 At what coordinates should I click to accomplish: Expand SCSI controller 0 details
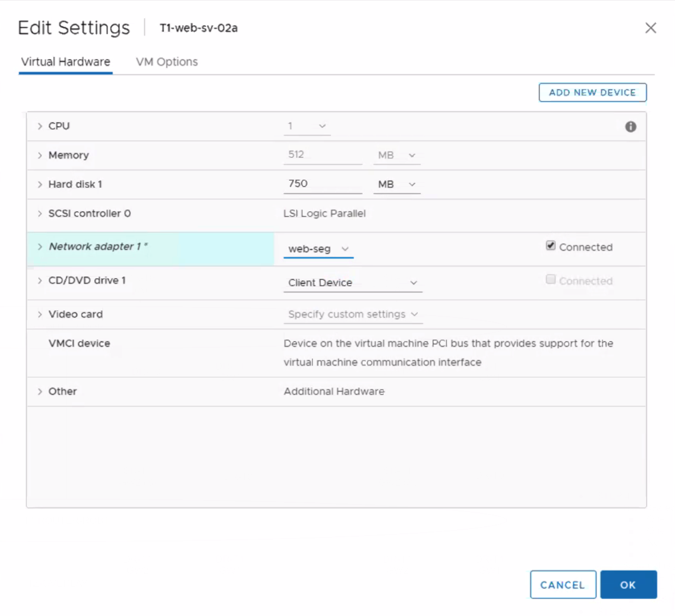click(40, 214)
